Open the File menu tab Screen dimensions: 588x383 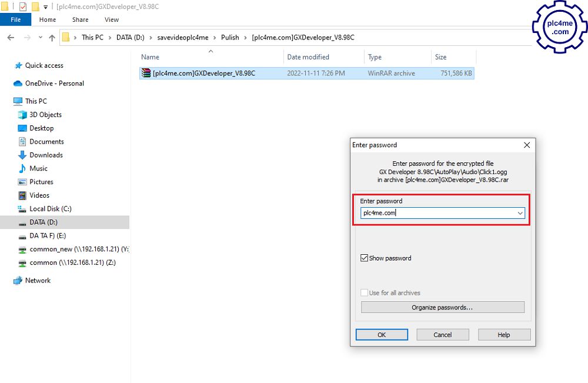tap(16, 19)
